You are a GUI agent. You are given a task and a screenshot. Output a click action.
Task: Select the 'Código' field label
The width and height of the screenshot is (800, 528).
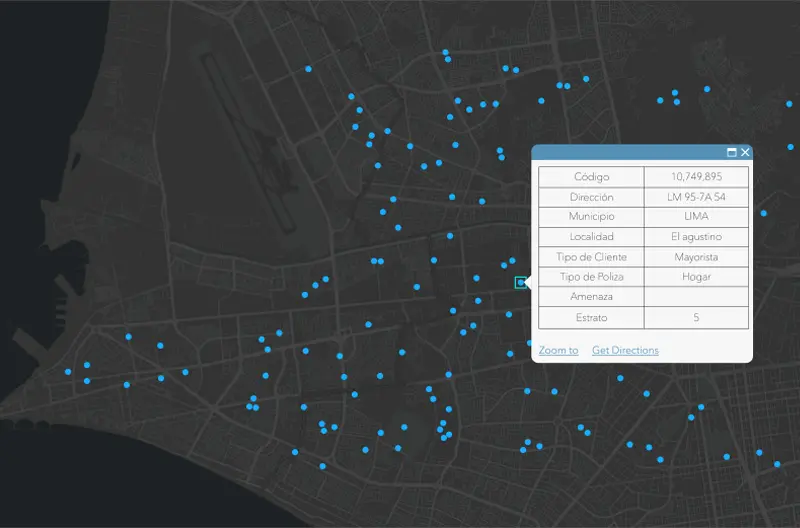pyautogui.click(x=591, y=177)
